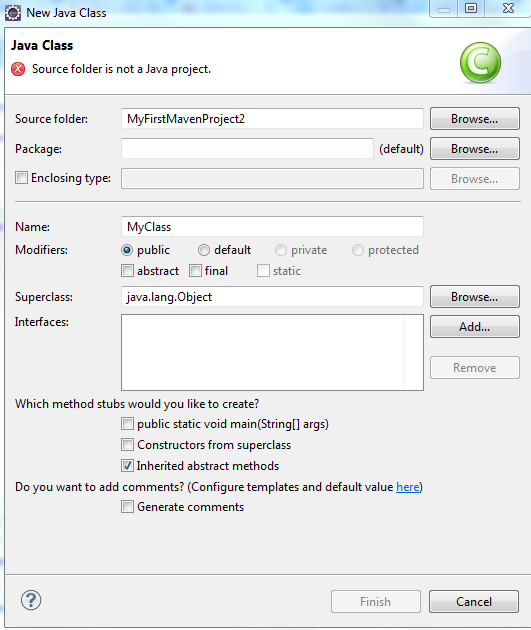Screen dimensions: 531x630
Task: Focus the Name field containing MyClass
Action: tap(272, 227)
